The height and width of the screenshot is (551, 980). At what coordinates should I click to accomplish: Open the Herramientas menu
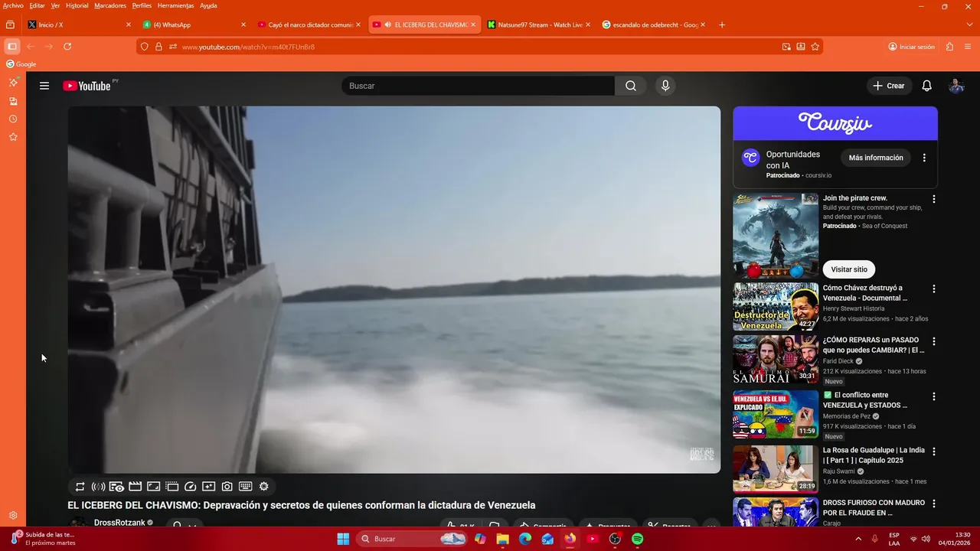tap(175, 5)
